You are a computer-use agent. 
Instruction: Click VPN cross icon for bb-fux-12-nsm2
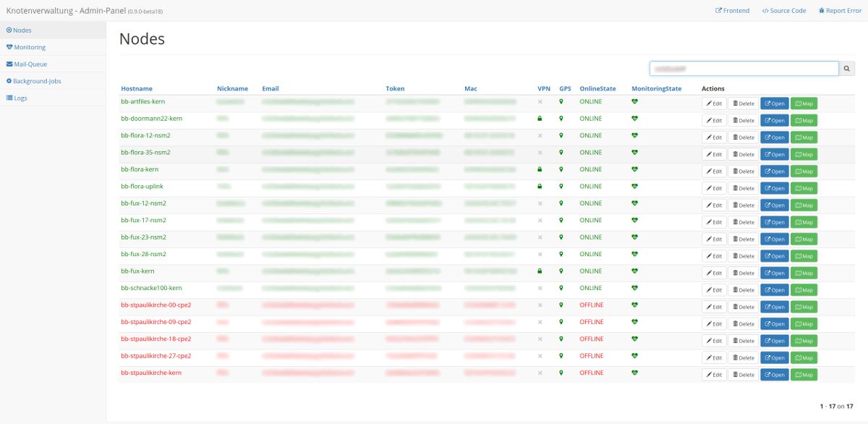pos(540,203)
